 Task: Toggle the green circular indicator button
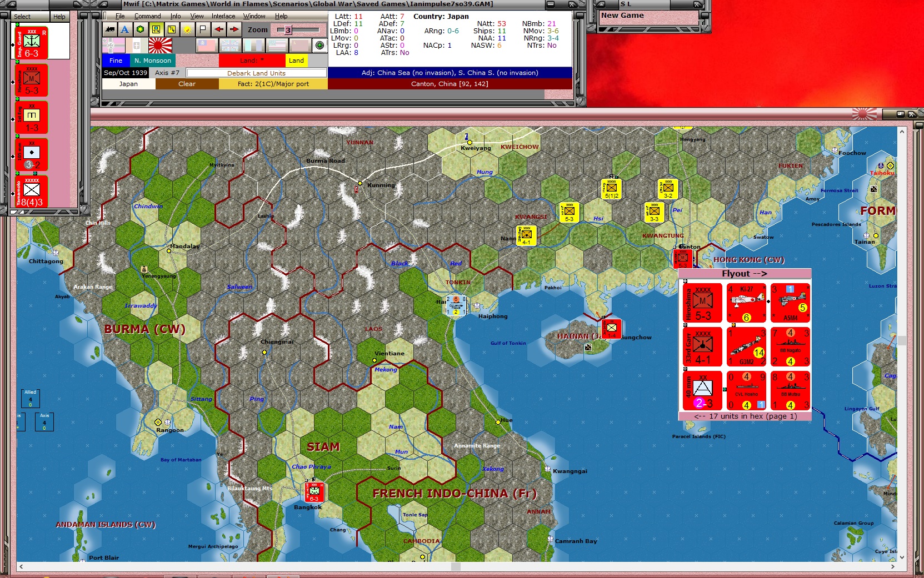(319, 45)
